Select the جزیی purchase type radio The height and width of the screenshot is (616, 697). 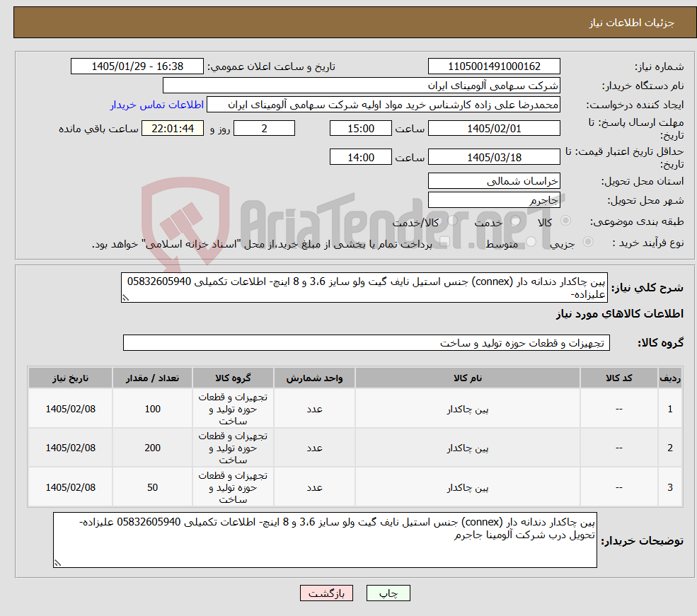click(587, 242)
